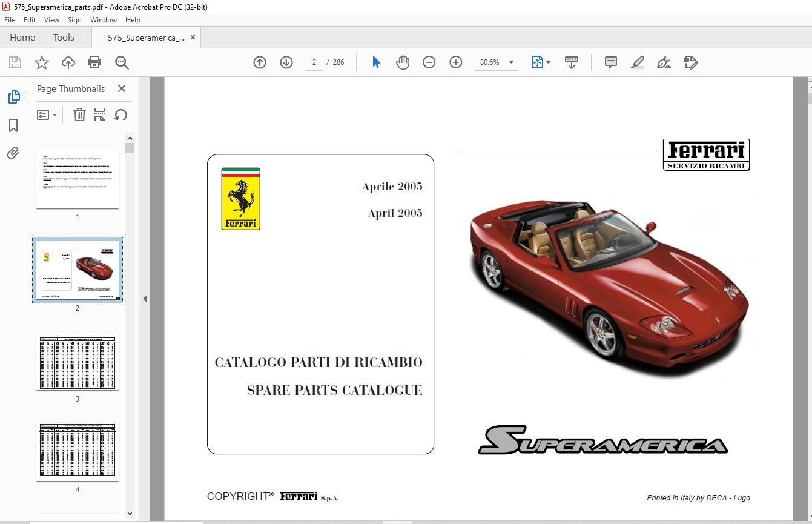Click the upload to cloud icon

point(68,62)
